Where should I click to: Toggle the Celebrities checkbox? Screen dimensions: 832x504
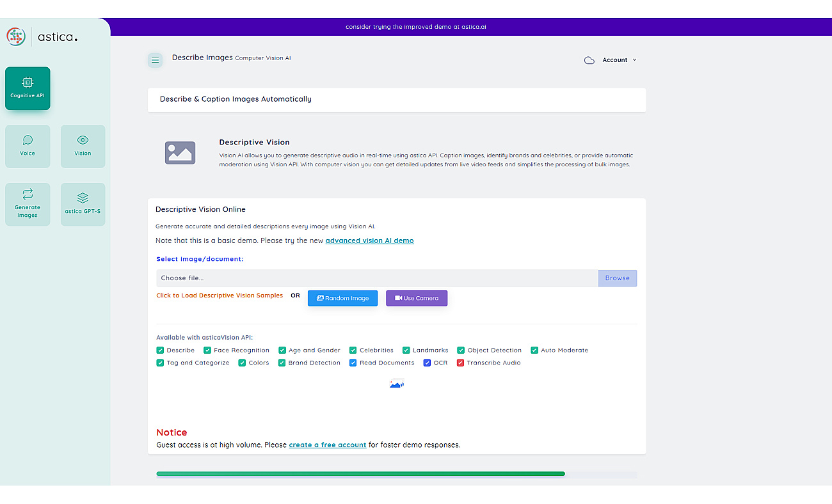[x=353, y=350]
